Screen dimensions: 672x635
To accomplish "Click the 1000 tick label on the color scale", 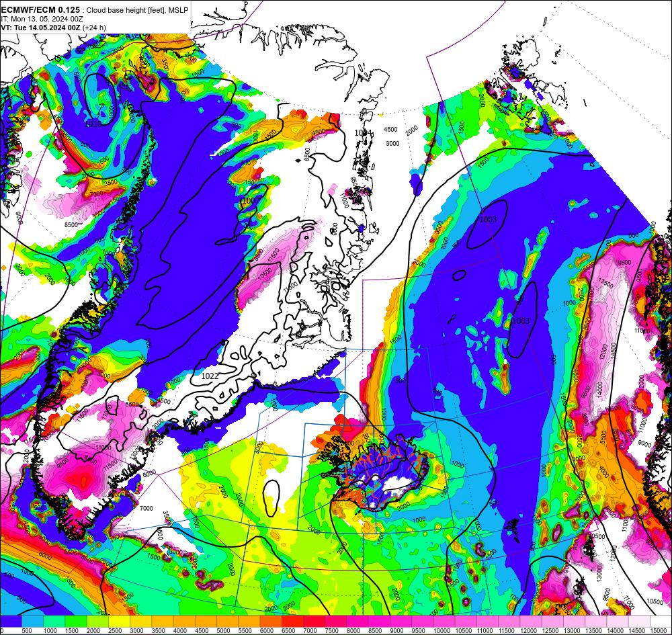I will pyautogui.click(x=50, y=630).
